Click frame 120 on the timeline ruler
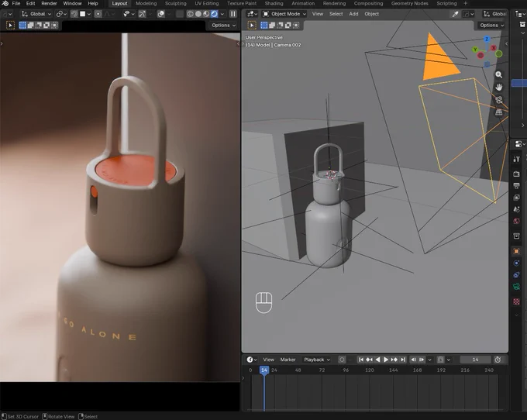This screenshot has width=527, height=420. tap(370, 370)
